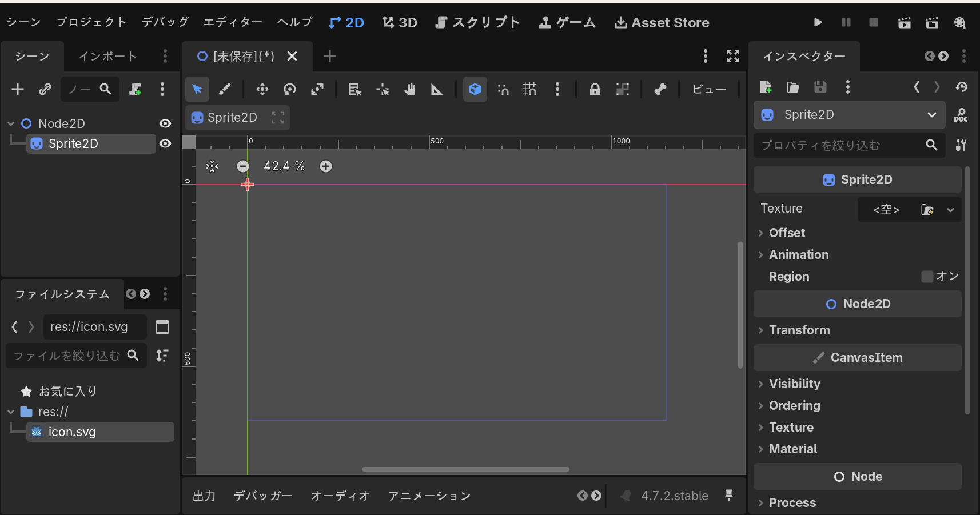Switch to the スクリプト workspace
980x515 pixels.
point(477,22)
